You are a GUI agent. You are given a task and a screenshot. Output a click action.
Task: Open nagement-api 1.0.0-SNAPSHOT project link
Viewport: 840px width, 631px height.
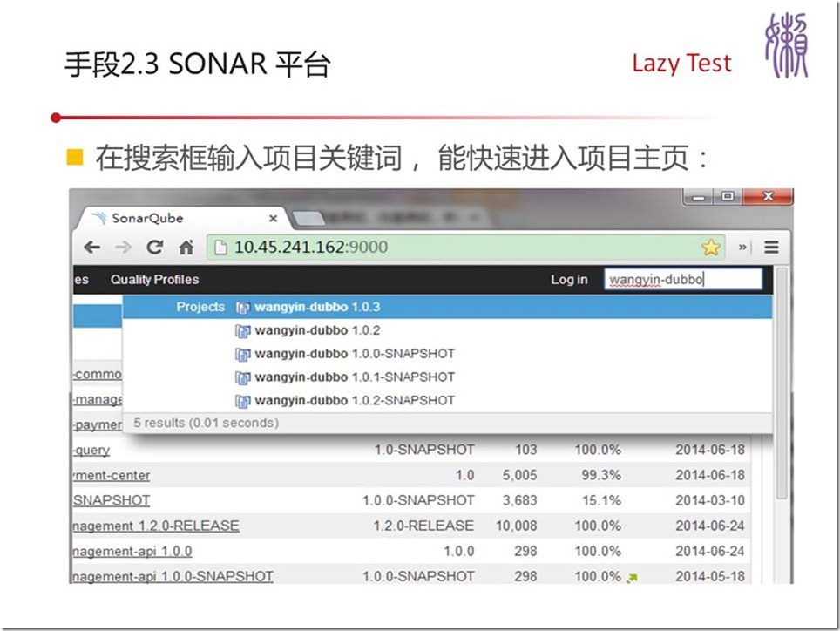point(173,576)
